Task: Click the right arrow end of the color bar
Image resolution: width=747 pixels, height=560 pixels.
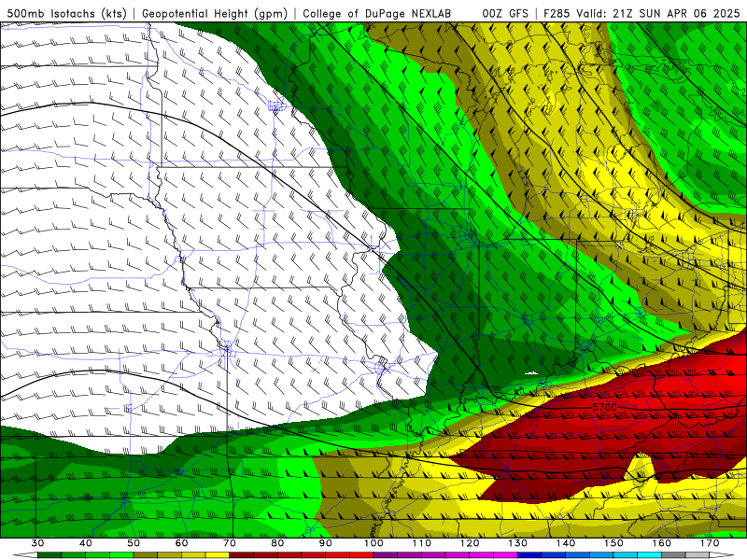Action: coord(721,555)
